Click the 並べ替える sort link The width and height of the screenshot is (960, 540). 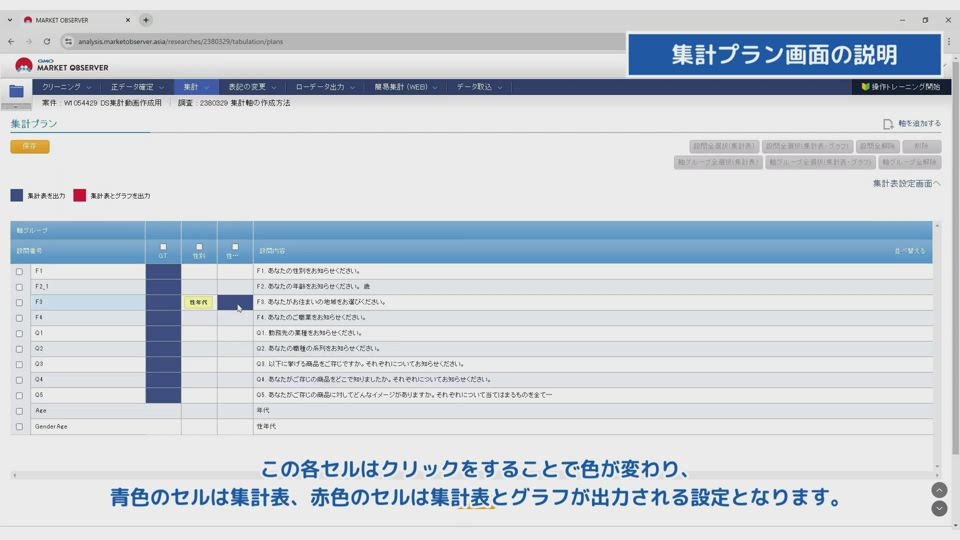point(909,251)
